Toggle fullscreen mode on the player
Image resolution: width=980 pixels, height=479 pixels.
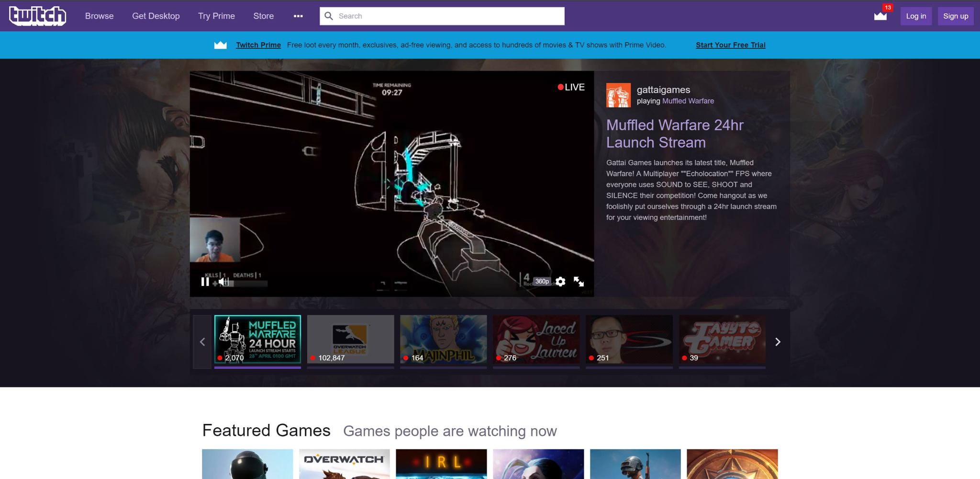pyautogui.click(x=579, y=282)
